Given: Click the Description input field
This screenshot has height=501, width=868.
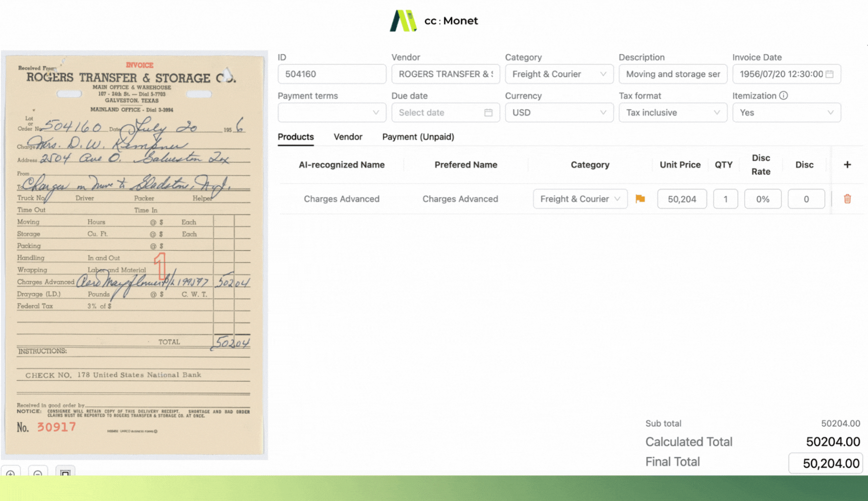Looking at the screenshot, I should (x=672, y=74).
